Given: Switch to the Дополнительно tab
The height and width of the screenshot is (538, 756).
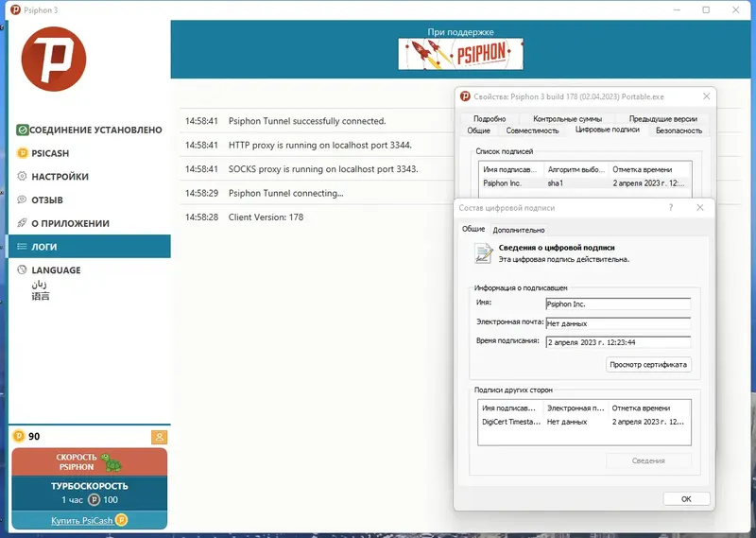Looking at the screenshot, I should point(518,230).
